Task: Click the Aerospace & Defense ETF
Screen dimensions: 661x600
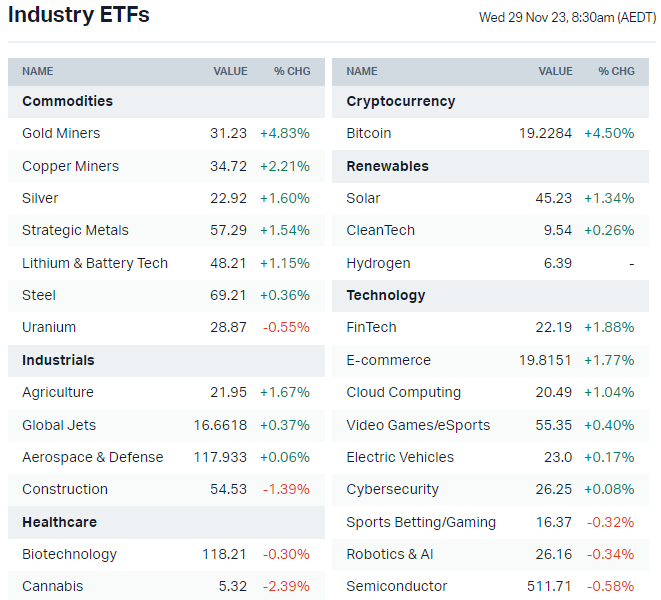Action: [x=92, y=457]
